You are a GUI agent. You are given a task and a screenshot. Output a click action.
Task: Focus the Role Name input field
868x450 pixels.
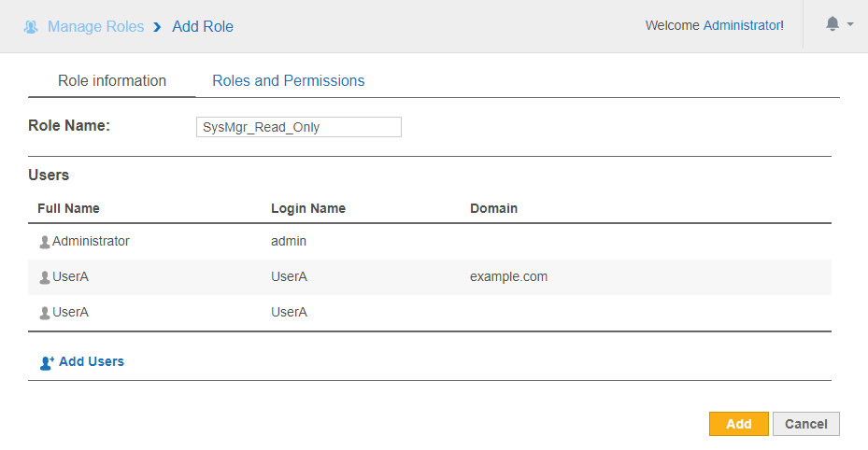point(298,127)
